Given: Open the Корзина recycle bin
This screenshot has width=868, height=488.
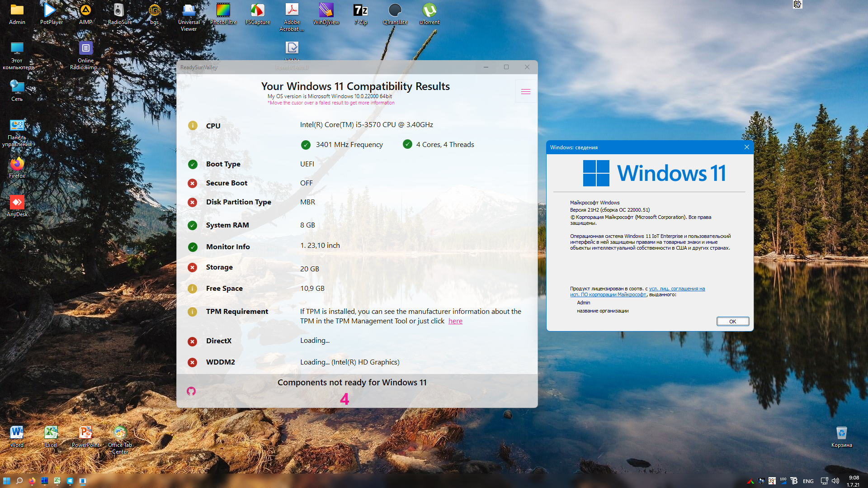Looking at the screenshot, I should point(841,436).
